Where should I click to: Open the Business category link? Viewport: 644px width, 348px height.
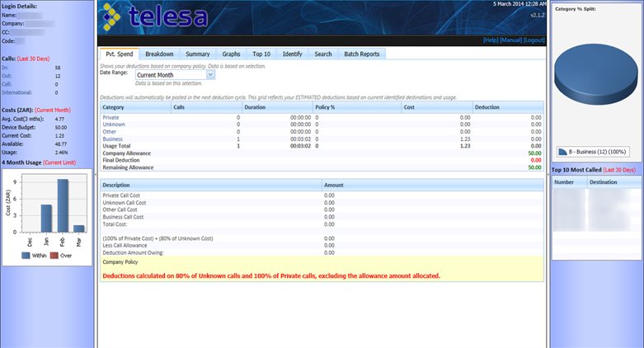point(112,139)
